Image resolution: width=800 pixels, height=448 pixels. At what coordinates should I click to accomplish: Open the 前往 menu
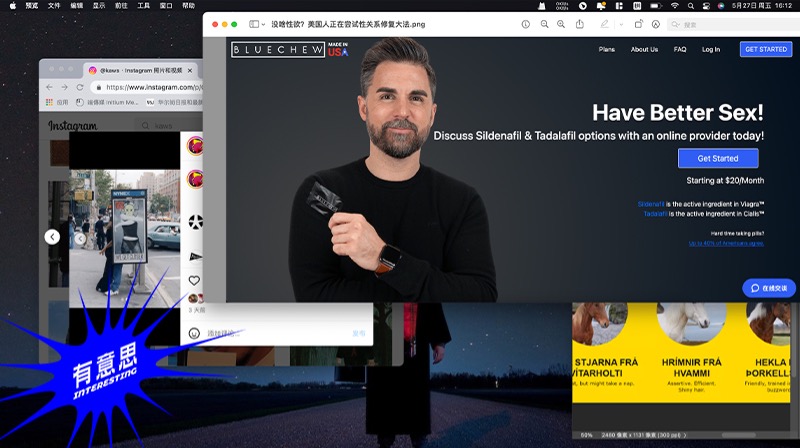[121, 6]
